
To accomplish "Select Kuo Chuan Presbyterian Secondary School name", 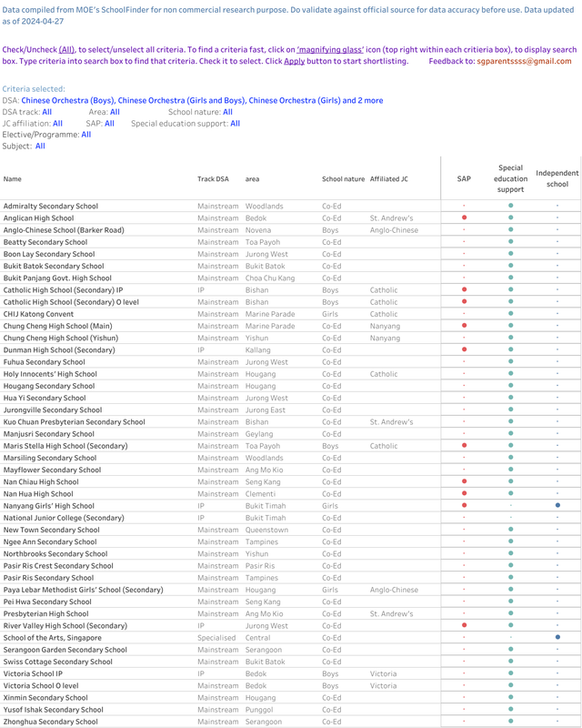I will tap(75, 422).
